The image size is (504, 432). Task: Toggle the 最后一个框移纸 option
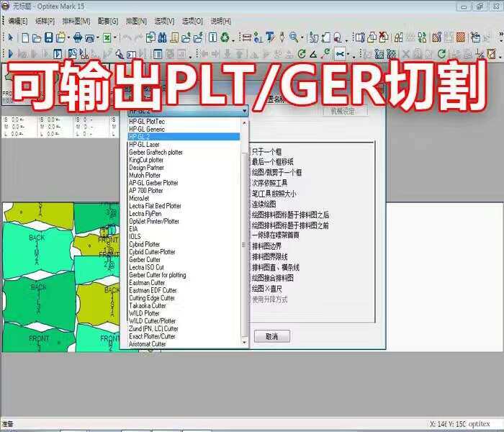(273, 162)
